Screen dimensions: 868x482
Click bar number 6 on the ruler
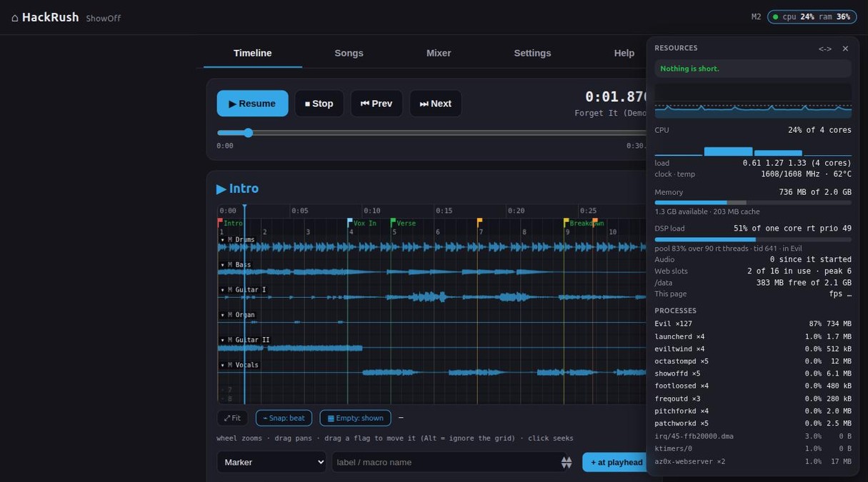(x=437, y=232)
